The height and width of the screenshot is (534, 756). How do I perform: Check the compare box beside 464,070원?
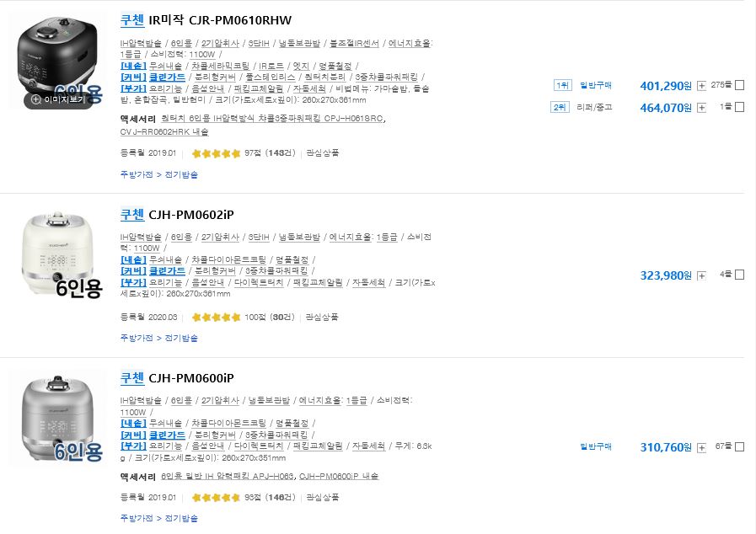(740, 107)
